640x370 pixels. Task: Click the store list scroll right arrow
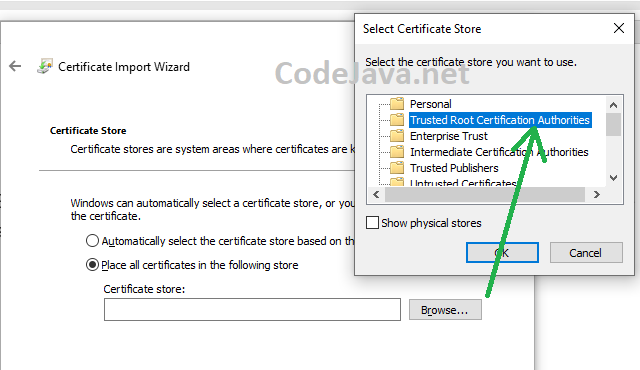[596, 195]
